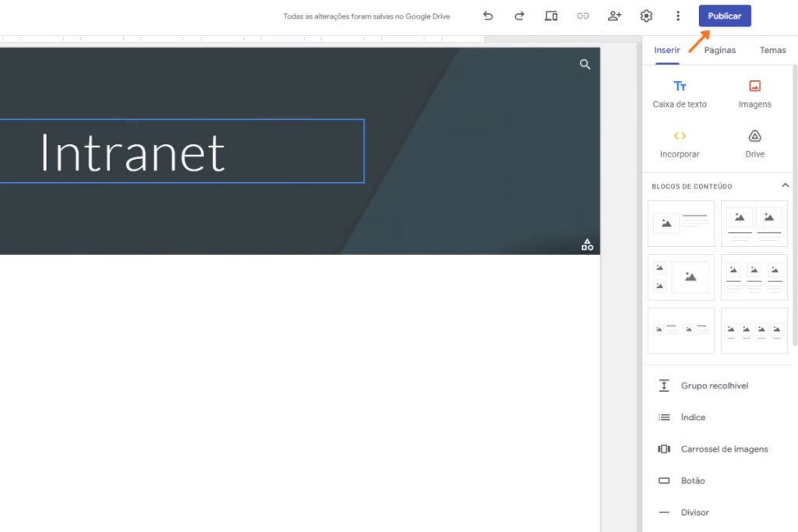The height and width of the screenshot is (532, 798).
Task: Change the banner image via placeholder icon
Action: 586,244
